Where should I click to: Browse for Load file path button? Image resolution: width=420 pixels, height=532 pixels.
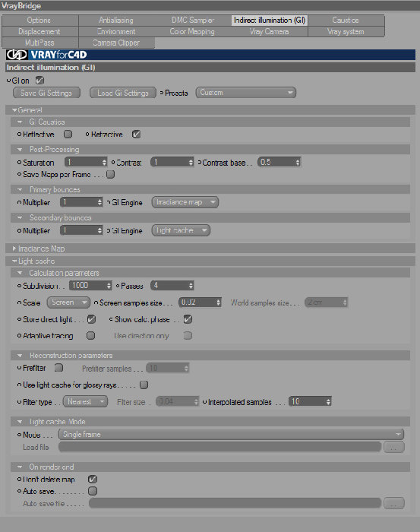point(394,447)
